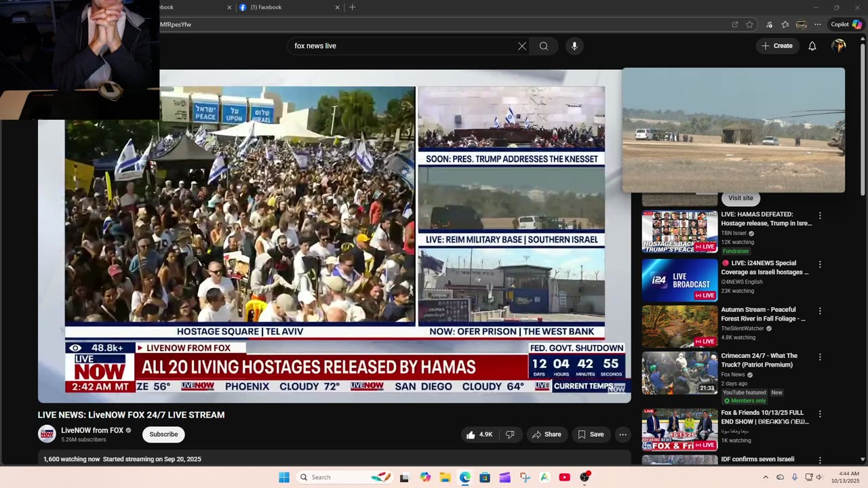Open the Copilot app in the taskbar
Viewport: 868px width, 488px height.
click(425, 477)
